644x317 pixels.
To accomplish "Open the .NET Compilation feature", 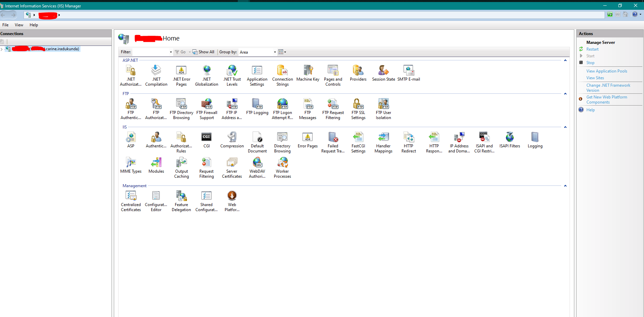I will coord(156,76).
